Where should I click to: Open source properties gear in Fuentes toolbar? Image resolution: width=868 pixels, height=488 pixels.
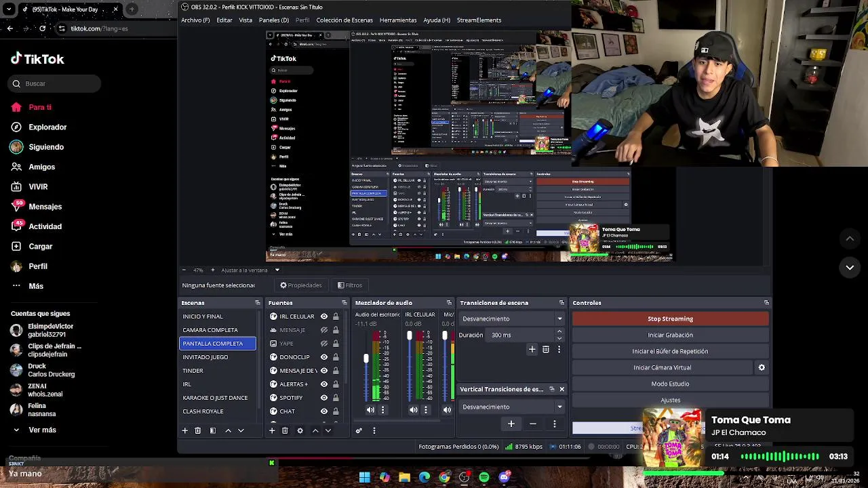[x=300, y=430]
